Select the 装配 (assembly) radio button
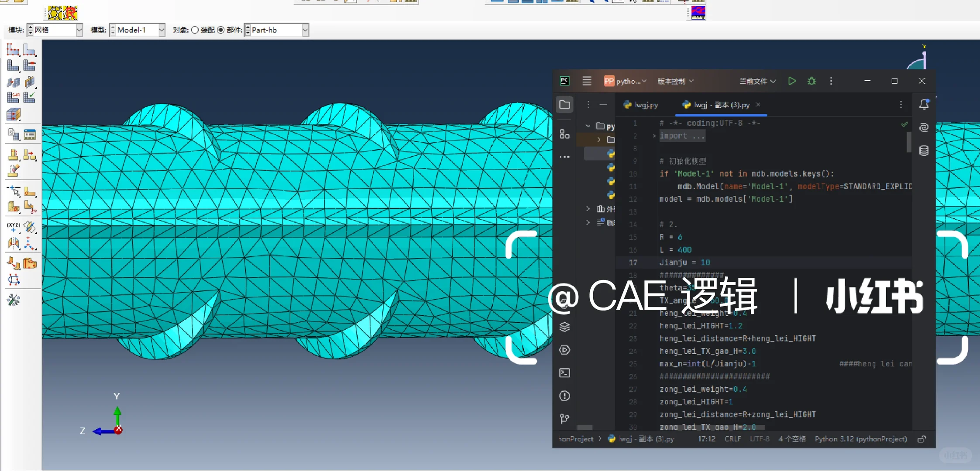The image size is (980, 471). [195, 30]
